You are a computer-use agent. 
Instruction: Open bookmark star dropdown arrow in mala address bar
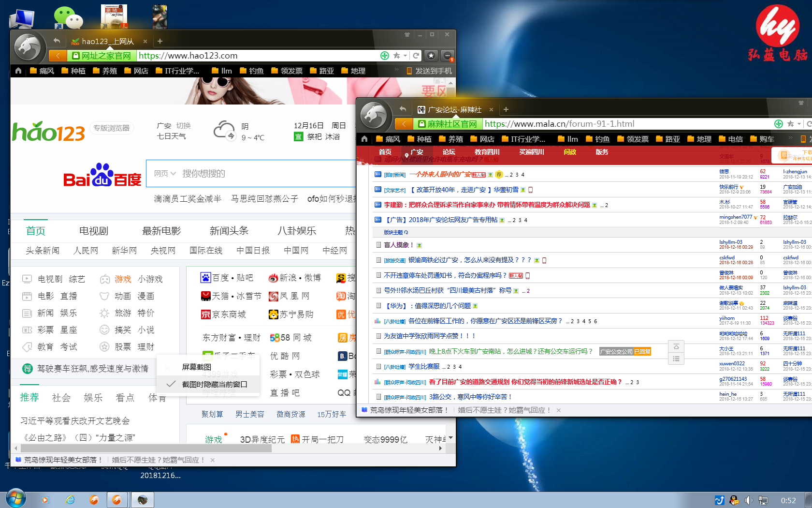click(799, 124)
